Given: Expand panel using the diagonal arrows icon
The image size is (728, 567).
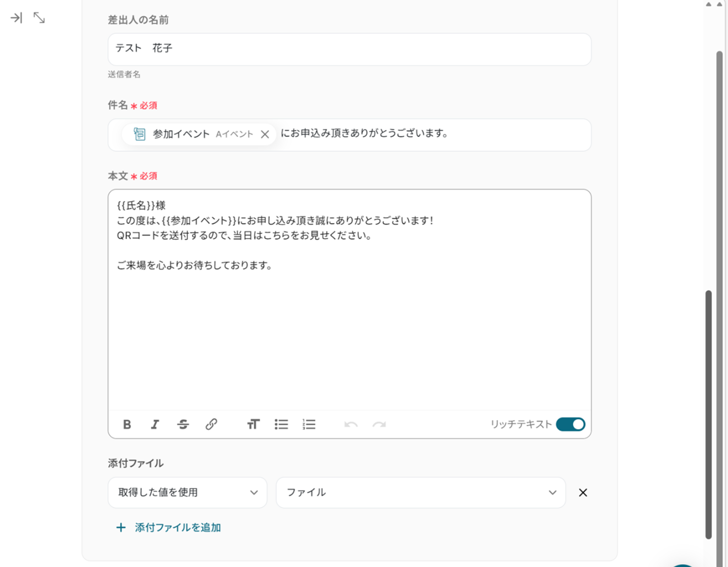Looking at the screenshot, I should pyautogui.click(x=39, y=18).
